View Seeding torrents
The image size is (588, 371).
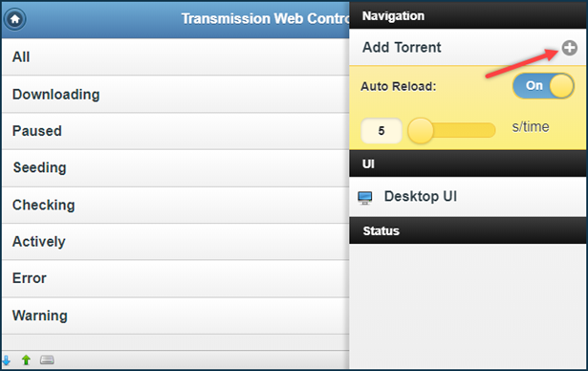176,167
